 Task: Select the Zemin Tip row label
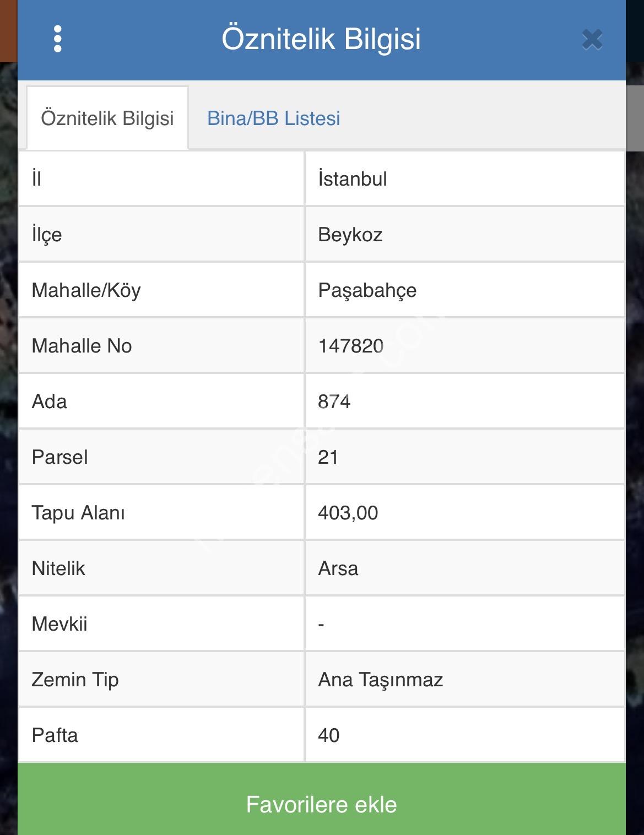coord(75,680)
